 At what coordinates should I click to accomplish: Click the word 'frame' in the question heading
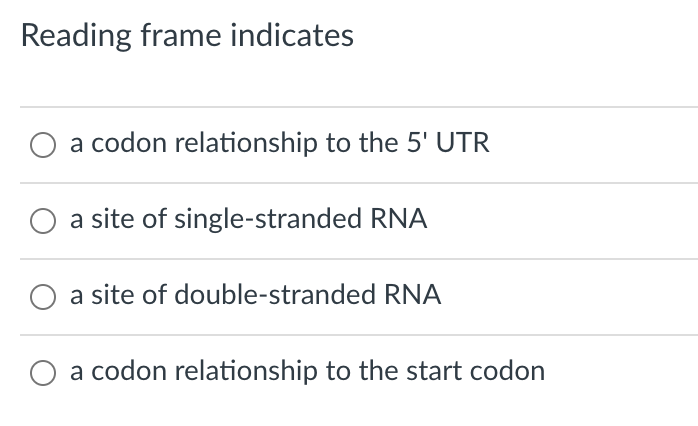click(181, 36)
